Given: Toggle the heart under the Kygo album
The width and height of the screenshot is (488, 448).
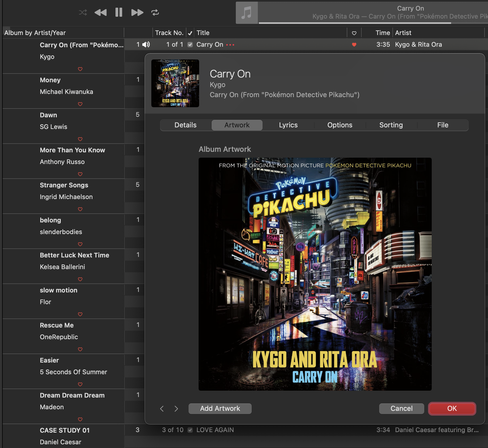Looking at the screenshot, I should [80, 69].
